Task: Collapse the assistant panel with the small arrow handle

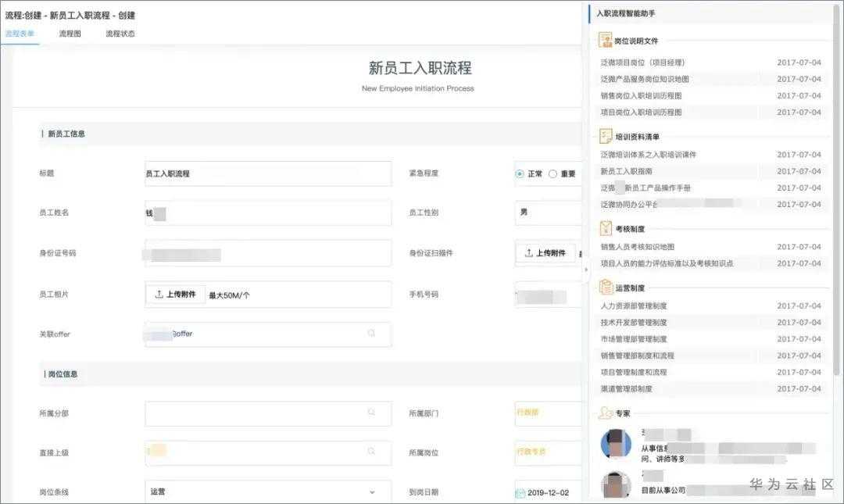Action: 585,270
